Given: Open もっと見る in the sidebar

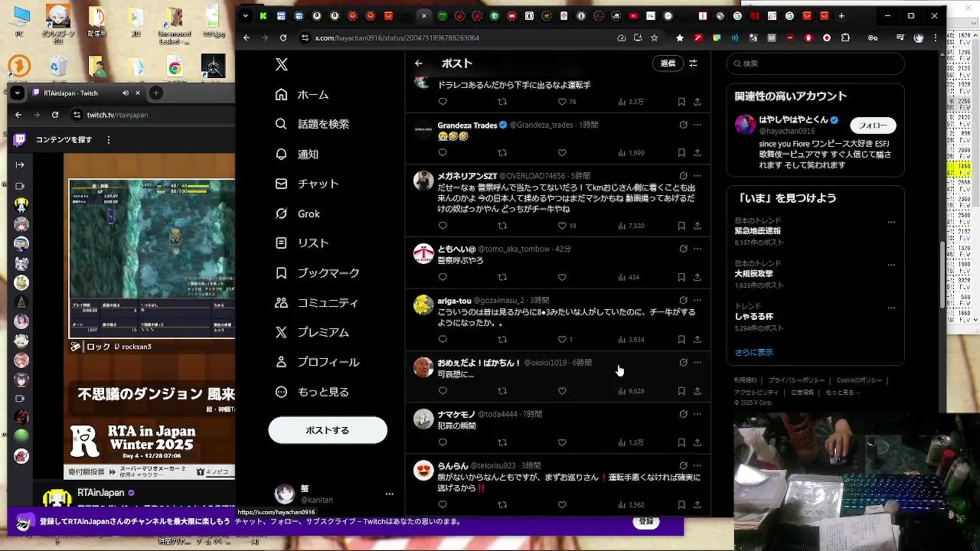Looking at the screenshot, I should 312,392.
